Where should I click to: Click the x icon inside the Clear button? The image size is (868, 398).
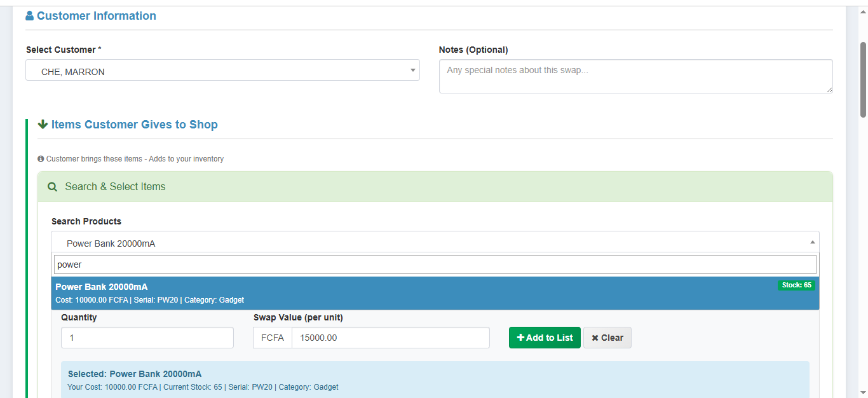593,338
